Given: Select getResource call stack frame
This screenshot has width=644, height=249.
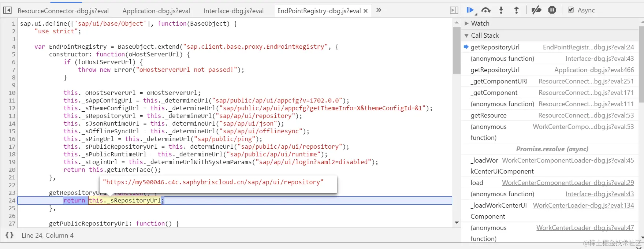Looking at the screenshot, I should point(550,115).
